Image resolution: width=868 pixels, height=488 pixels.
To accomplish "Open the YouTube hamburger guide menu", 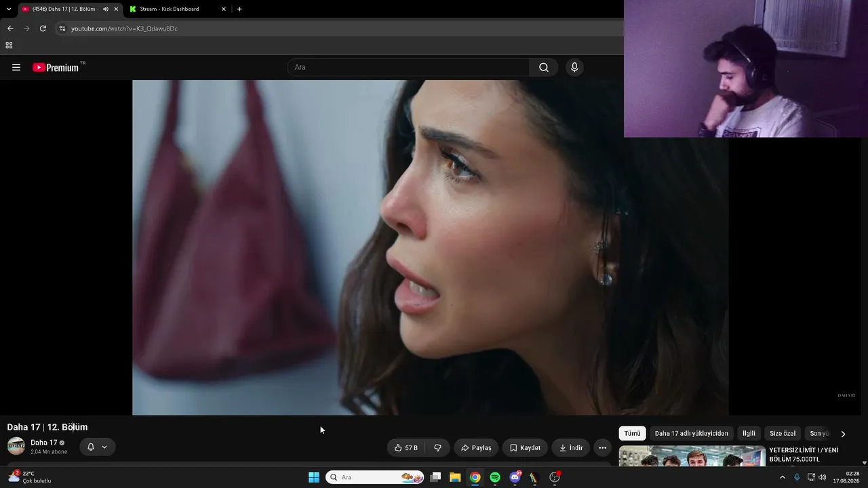I will tap(16, 67).
